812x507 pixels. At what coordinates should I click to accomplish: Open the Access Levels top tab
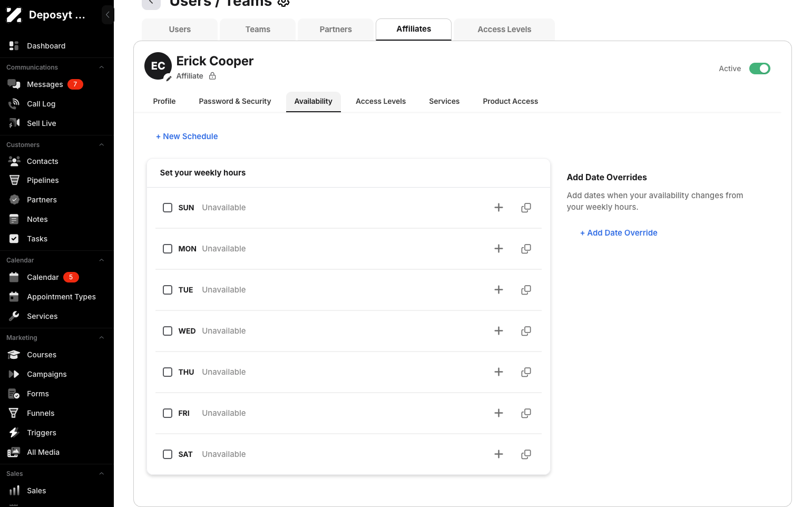click(504, 30)
